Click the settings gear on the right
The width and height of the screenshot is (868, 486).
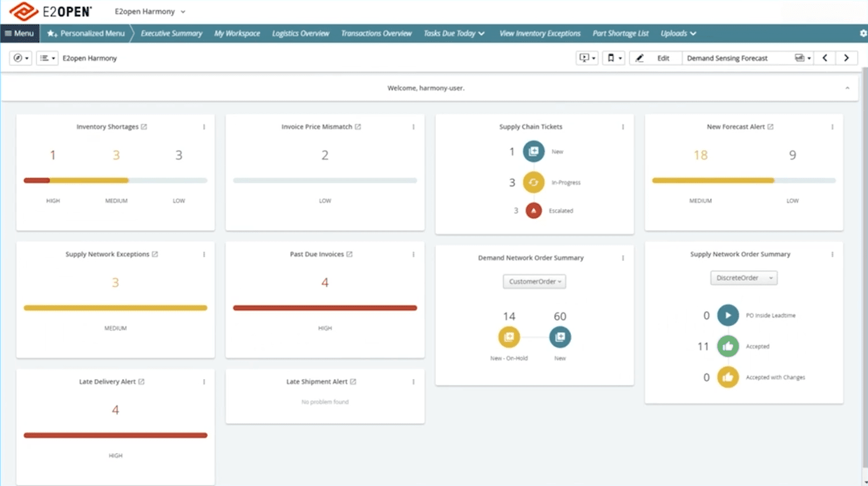862,33
